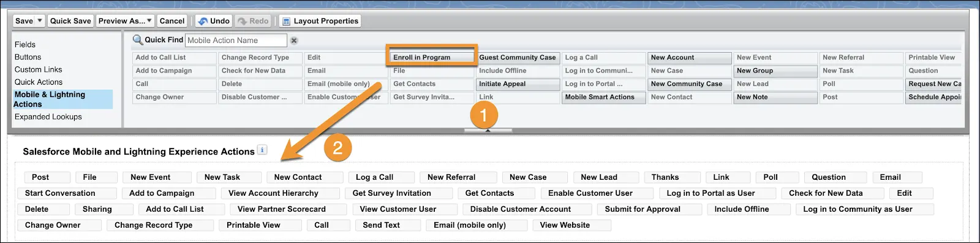The height and width of the screenshot is (243, 980).
Task: Select Request New Ca palette action
Action: click(x=933, y=84)
